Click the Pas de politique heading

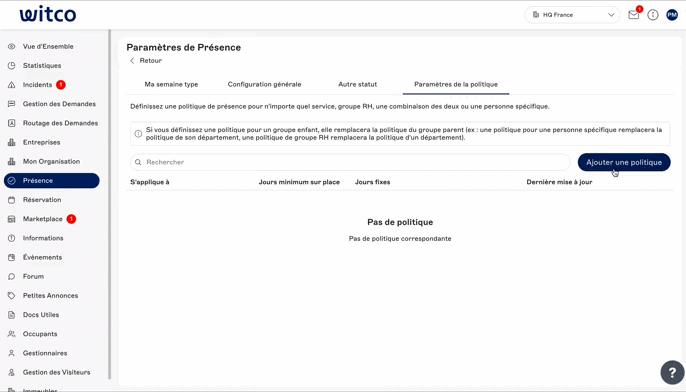[x=400, y=222]
